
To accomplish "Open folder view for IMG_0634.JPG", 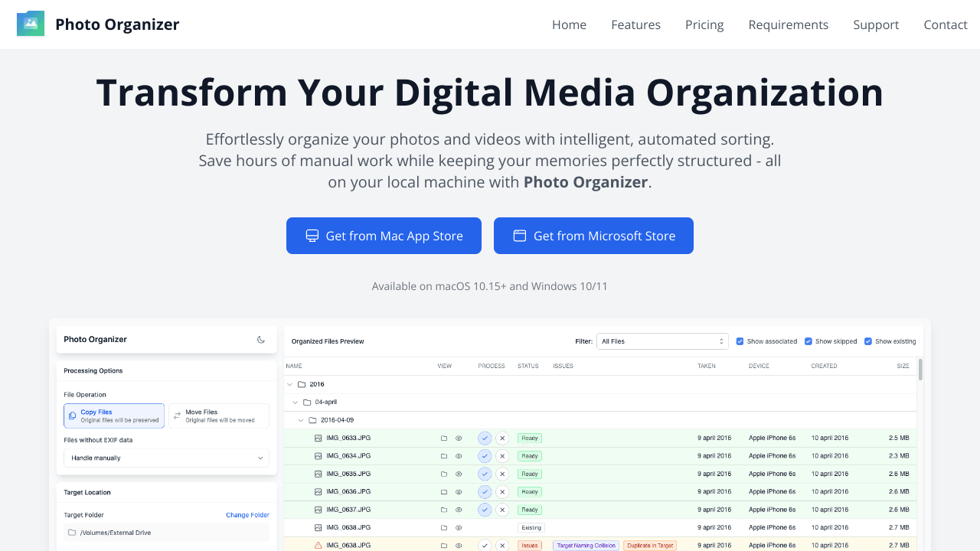I will click(x=444, y=456).
